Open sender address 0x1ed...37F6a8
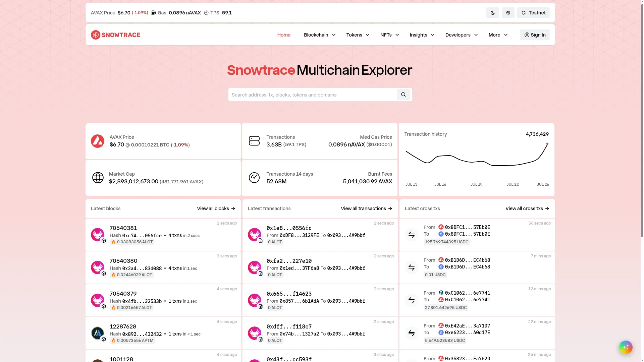Image resolution: width=644 pixels, height=362 pixels. click(x=299, y=268)
